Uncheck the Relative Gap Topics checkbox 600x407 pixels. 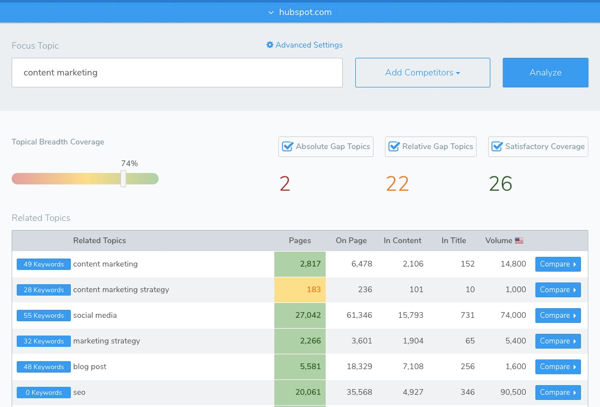[x=394, y=147]
